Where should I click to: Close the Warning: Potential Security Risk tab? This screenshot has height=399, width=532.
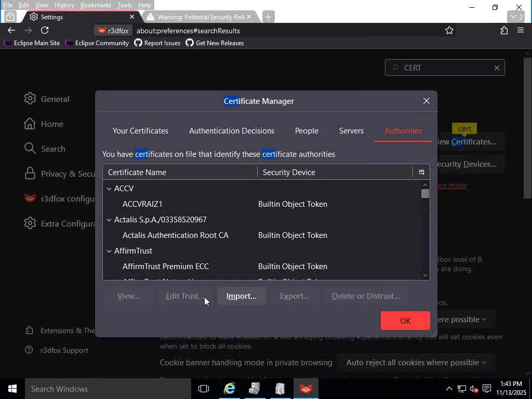249,17
